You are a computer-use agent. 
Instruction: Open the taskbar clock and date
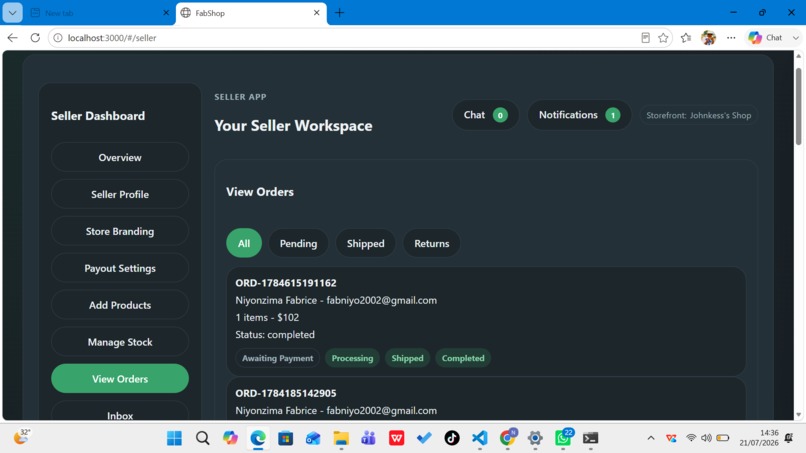tap(759, 438)
